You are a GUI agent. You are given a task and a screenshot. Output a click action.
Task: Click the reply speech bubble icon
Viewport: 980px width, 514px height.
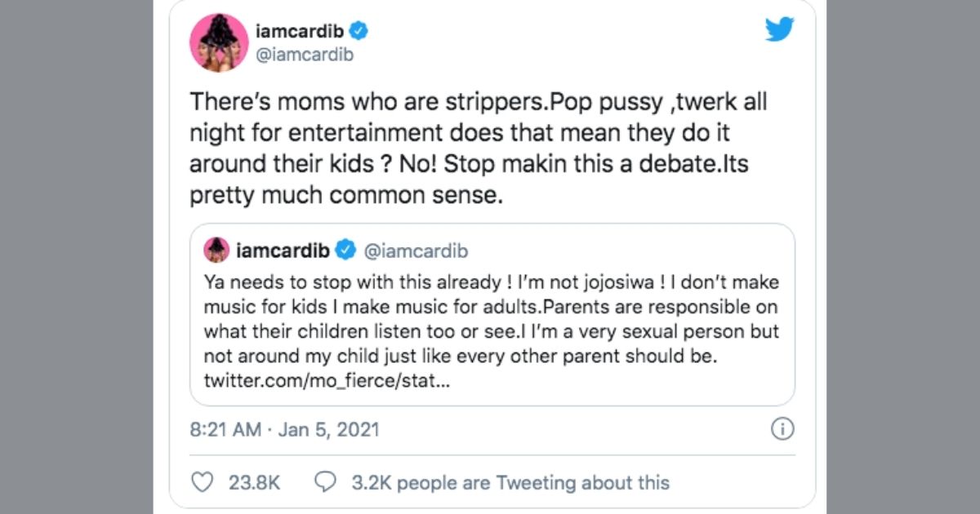point(326,482)
